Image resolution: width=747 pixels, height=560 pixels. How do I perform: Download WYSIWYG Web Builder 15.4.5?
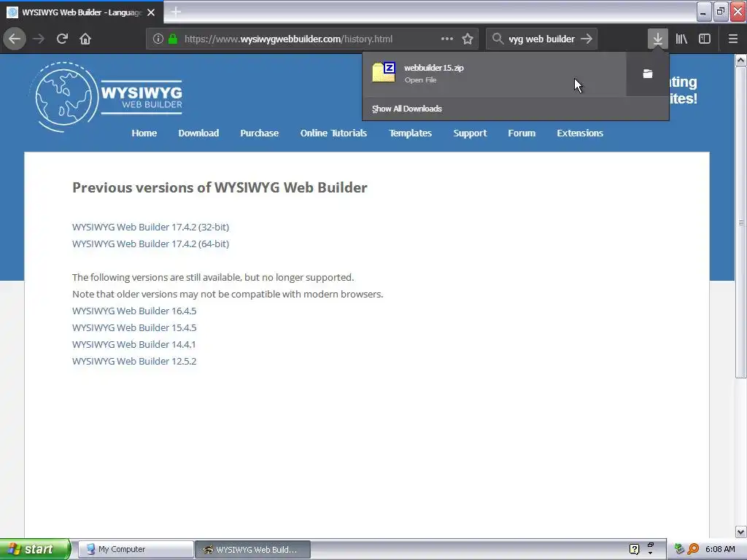pos(134,327)
